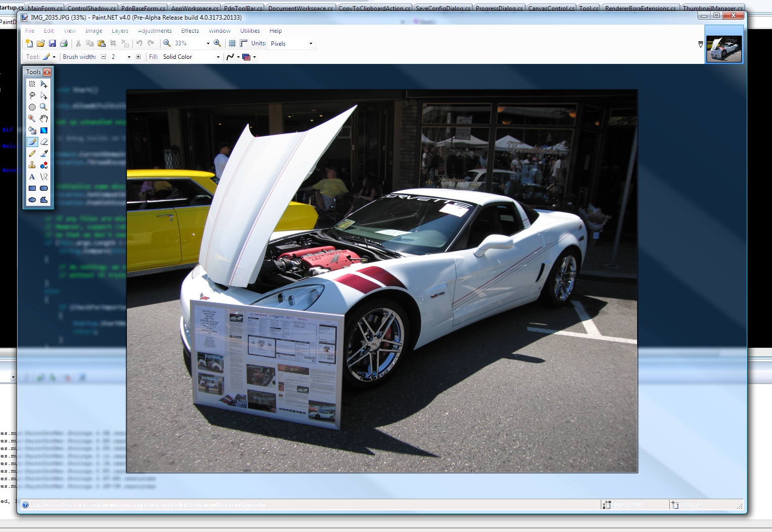Open the Layers menu
Screen dimensions: 772x532
120,31
